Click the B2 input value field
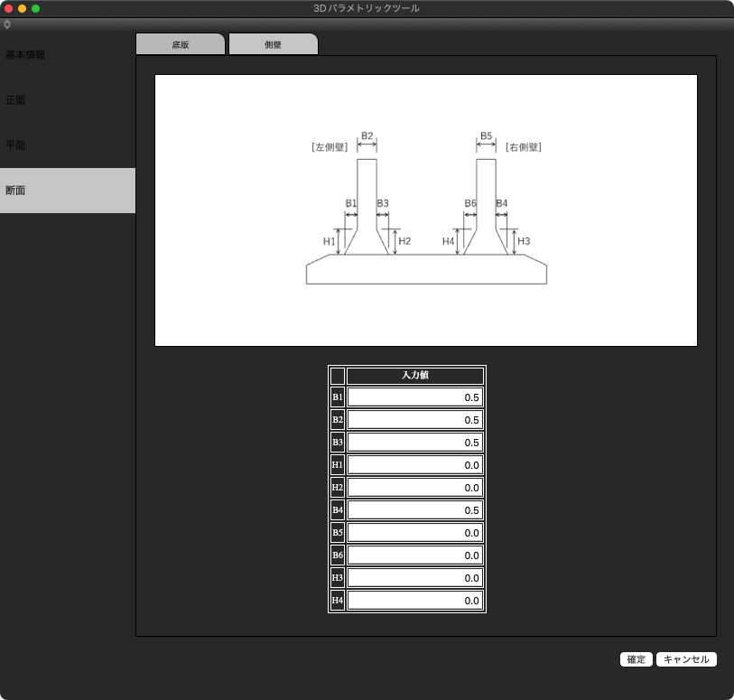 pyautogui.click(x=414, y=420)
